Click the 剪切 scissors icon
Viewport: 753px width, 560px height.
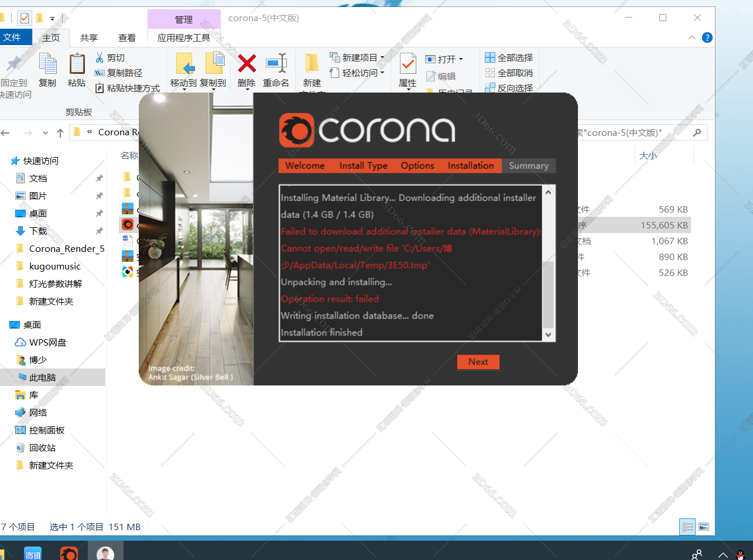click(x=100, y=57)
